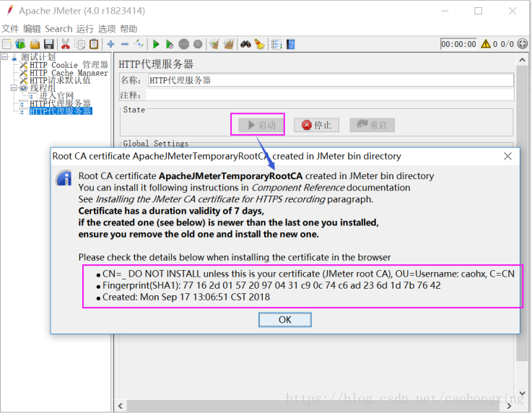Click the Fingerprint(SHA1) line in dialog
Screen dimensions: 532x413
271,285
